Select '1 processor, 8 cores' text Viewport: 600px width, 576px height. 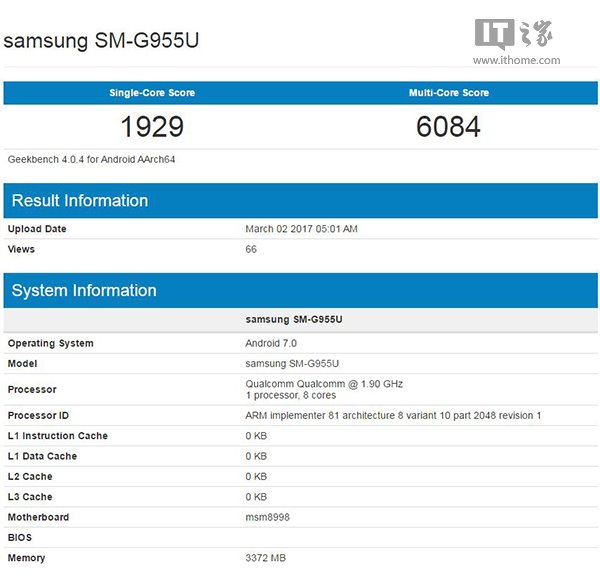coord(291,395)
